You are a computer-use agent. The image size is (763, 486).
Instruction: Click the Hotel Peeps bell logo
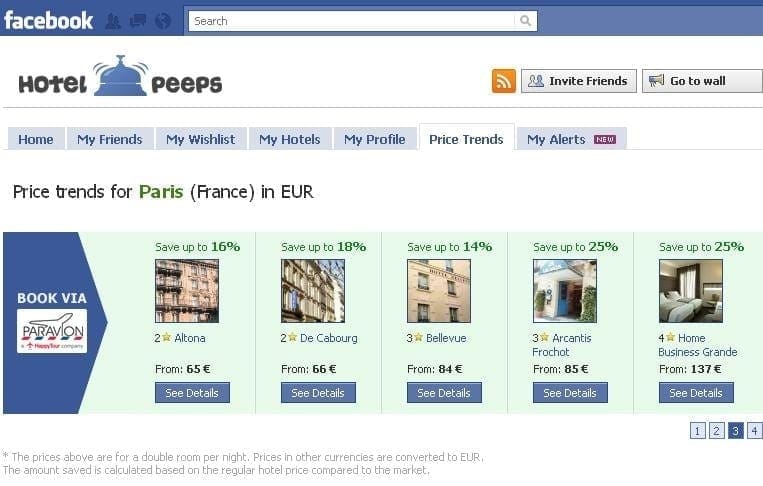120,78
